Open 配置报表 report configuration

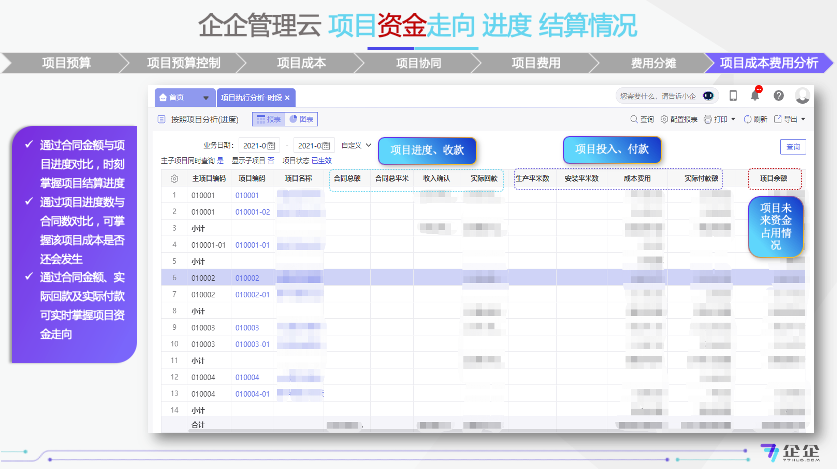(684, 119)
